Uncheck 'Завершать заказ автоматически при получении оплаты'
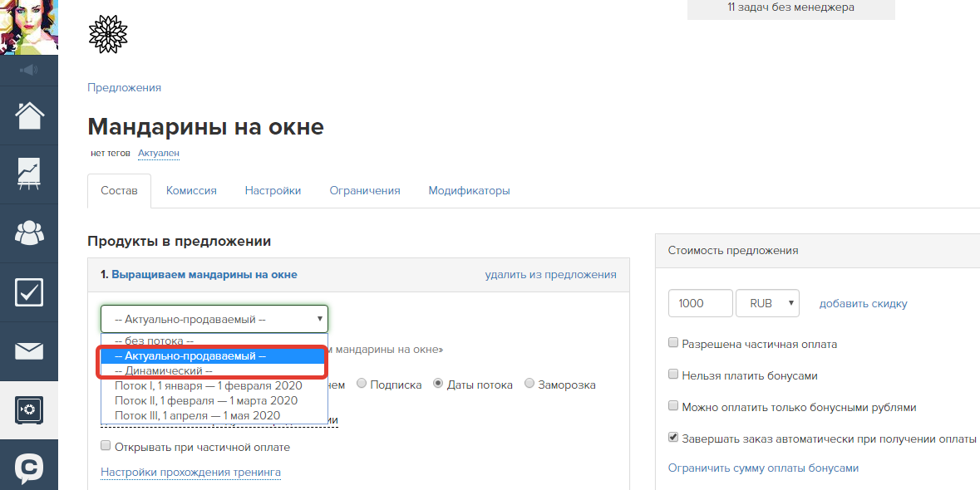 point(673,438)
